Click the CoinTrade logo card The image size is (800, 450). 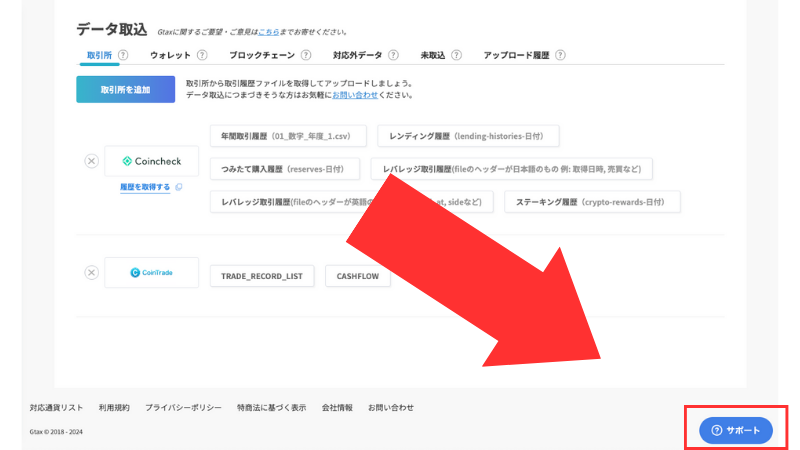(x=152, y=272)
